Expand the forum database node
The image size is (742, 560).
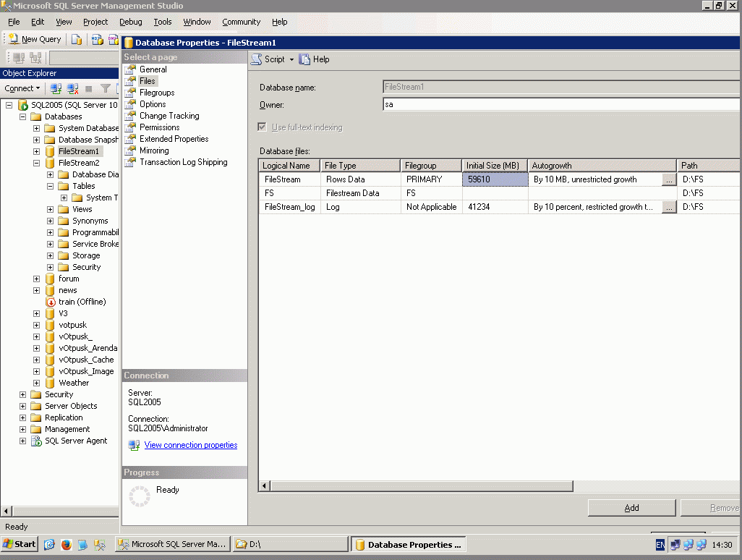pos(36,279)
